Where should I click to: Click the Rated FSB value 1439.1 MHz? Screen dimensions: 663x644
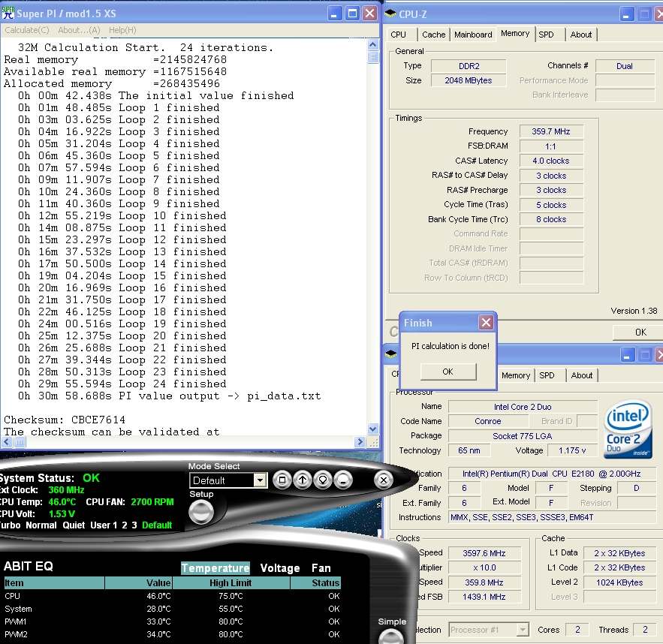coord(484,597)
